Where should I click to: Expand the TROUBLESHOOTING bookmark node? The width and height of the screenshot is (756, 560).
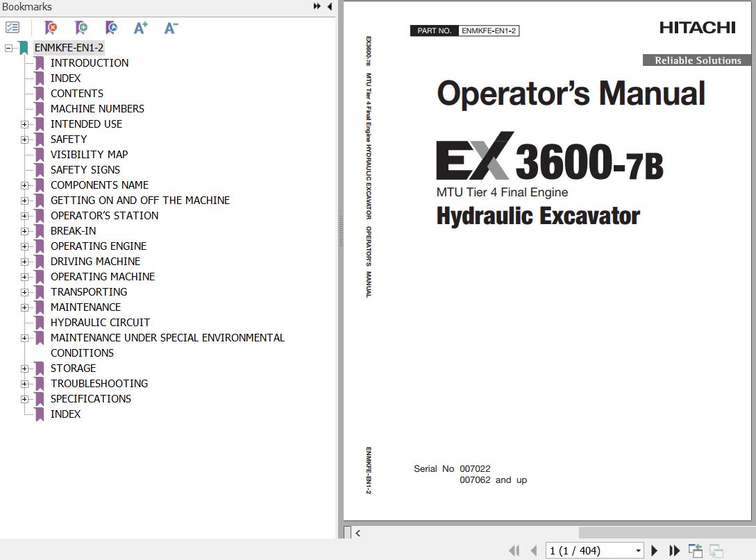(24, 384)
